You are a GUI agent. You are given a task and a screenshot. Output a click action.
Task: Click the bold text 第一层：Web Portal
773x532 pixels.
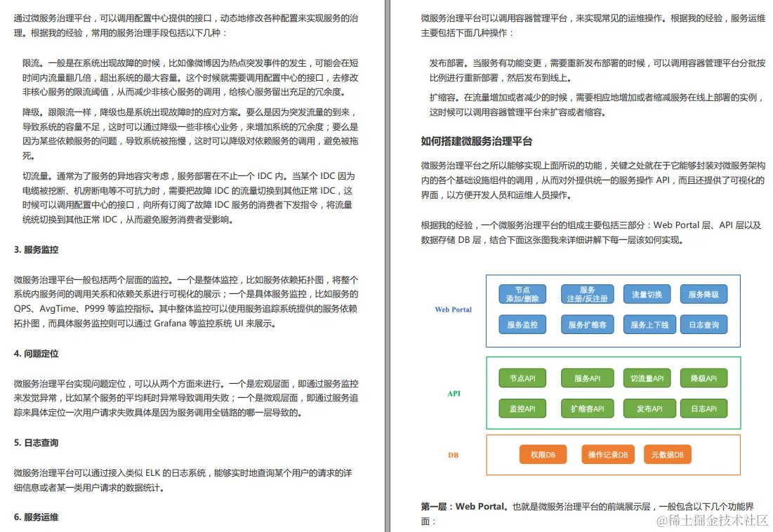(463, 507)
